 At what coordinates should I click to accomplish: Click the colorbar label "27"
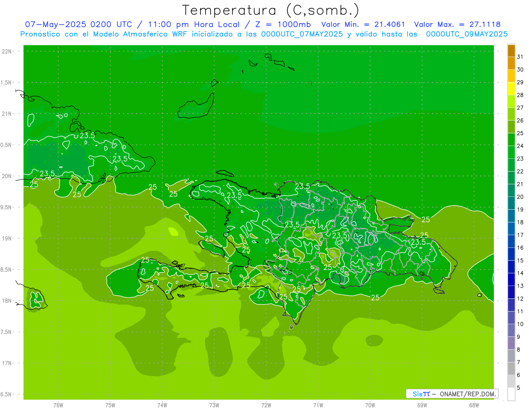click(x=520, y=108)
